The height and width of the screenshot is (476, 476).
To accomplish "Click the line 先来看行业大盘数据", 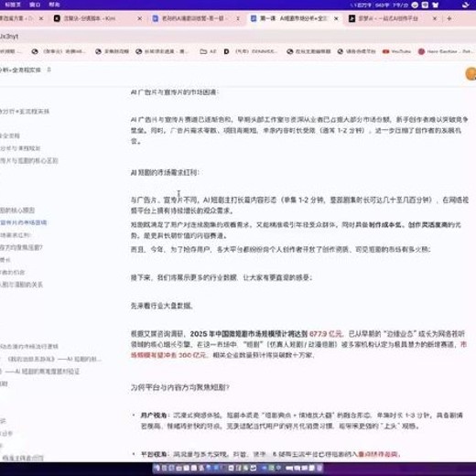I will pos(162,306).
